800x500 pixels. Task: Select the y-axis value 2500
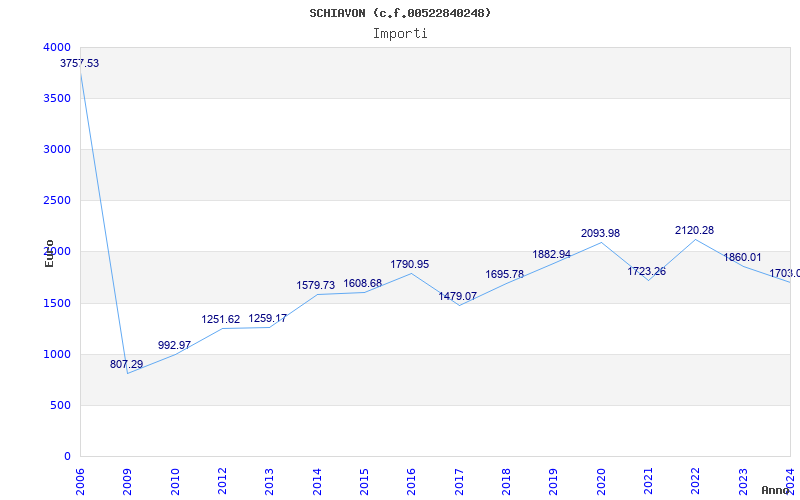pos(57,201)
